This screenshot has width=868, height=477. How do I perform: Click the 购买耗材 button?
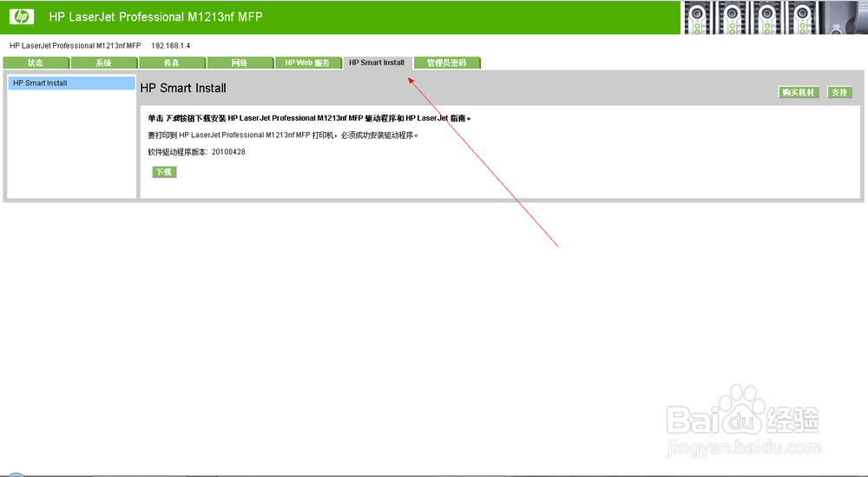pyautogui.click(x=799, y=92)
